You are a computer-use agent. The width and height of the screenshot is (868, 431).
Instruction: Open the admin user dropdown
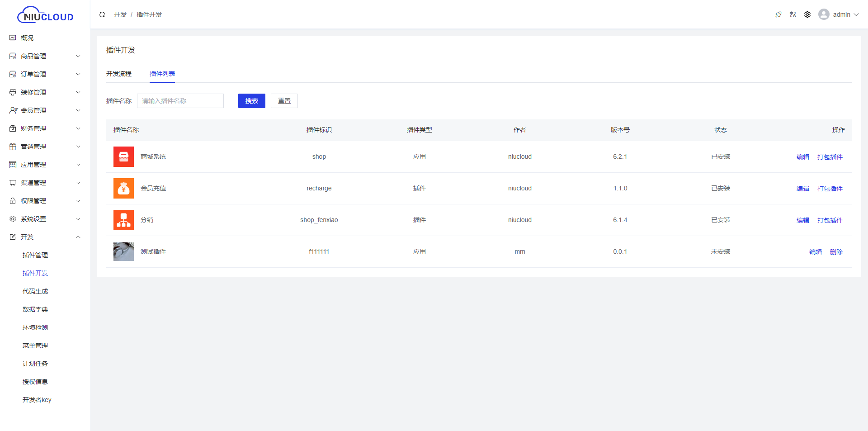839,14
